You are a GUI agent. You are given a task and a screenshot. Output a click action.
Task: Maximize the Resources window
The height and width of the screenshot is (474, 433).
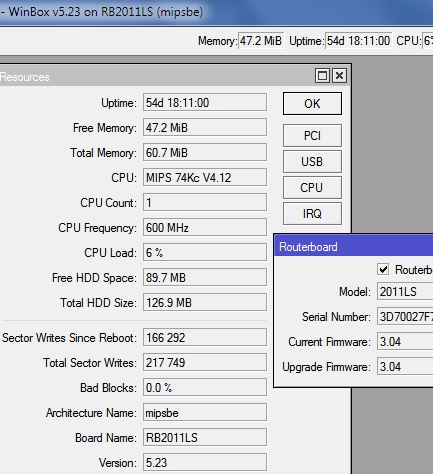point(322,76)
